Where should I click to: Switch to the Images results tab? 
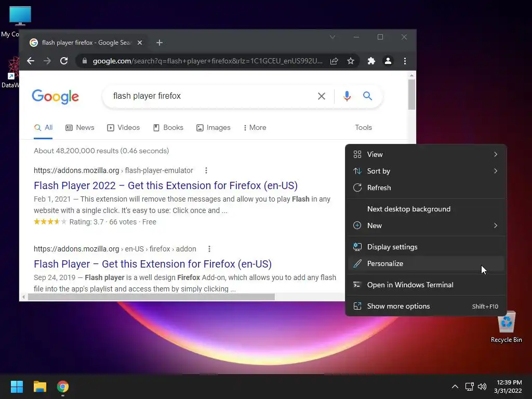214,128
